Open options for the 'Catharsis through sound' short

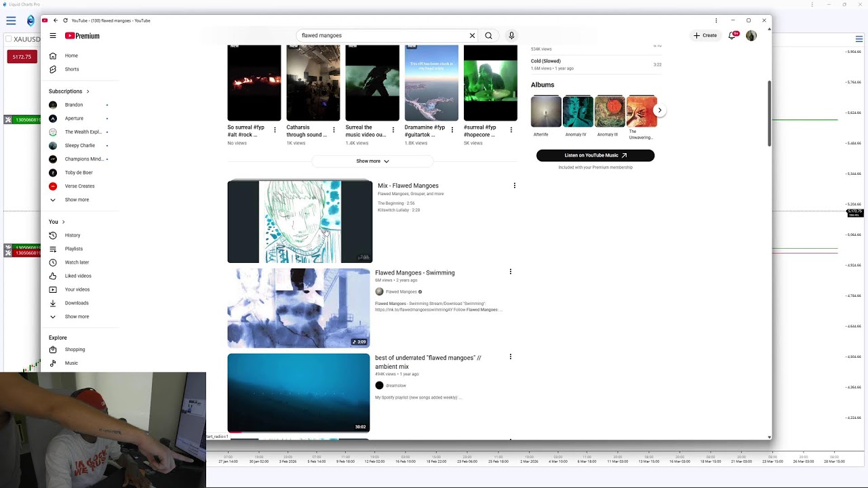click(x=334, y=129)
